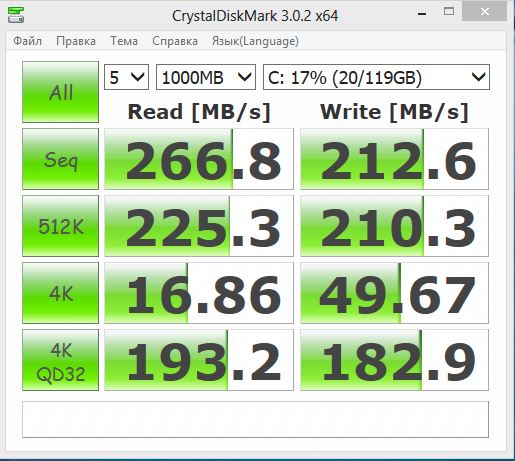515x461 pixels.
Task: Select 4K QD32 read result 193.2
Action: tap(199, 360)
